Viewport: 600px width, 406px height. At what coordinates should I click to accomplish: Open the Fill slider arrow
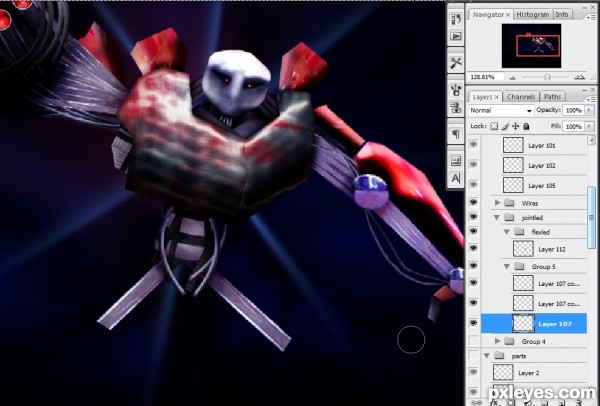[589, 126]
